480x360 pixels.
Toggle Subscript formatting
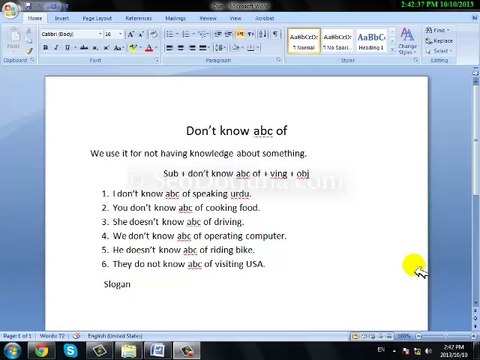tap(95, 48)
